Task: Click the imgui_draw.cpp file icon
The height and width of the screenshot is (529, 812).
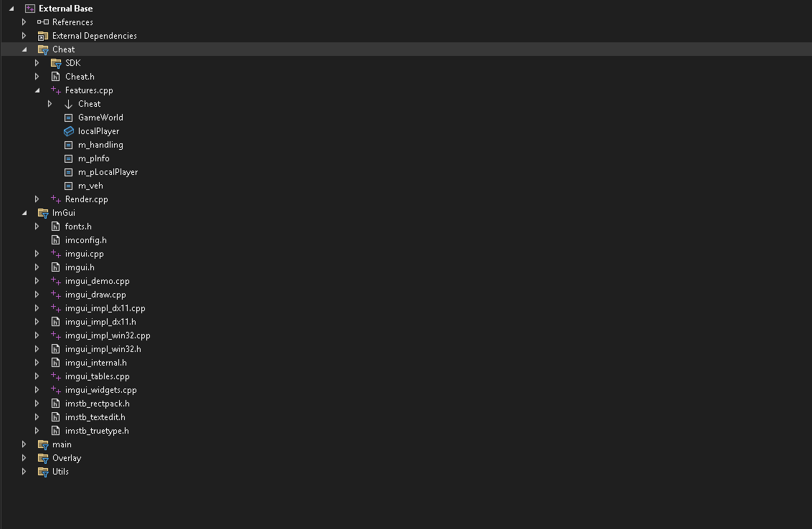Action: point(56,295)
